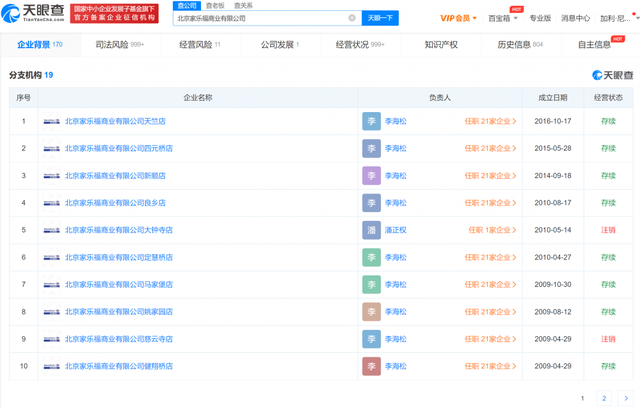Click the 存续 status in row 1

click(608, 121)
